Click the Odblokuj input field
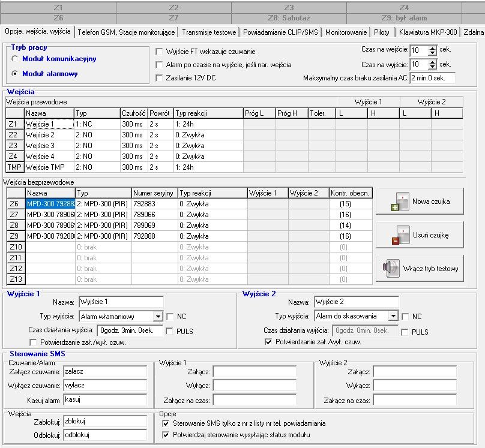Viewport: 485px width, 448px height. tap(105, 435)
